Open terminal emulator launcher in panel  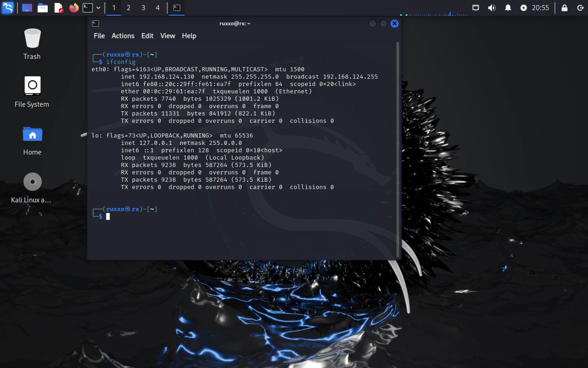(88, 8)
